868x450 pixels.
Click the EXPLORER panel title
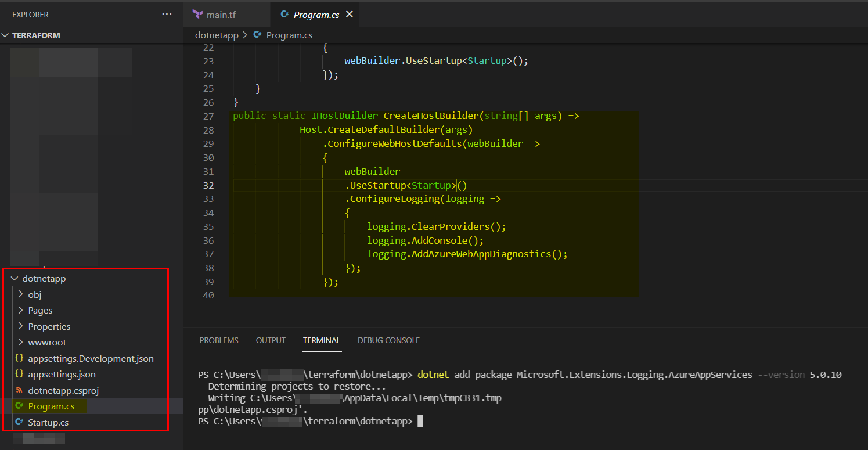tap(30, 15)
